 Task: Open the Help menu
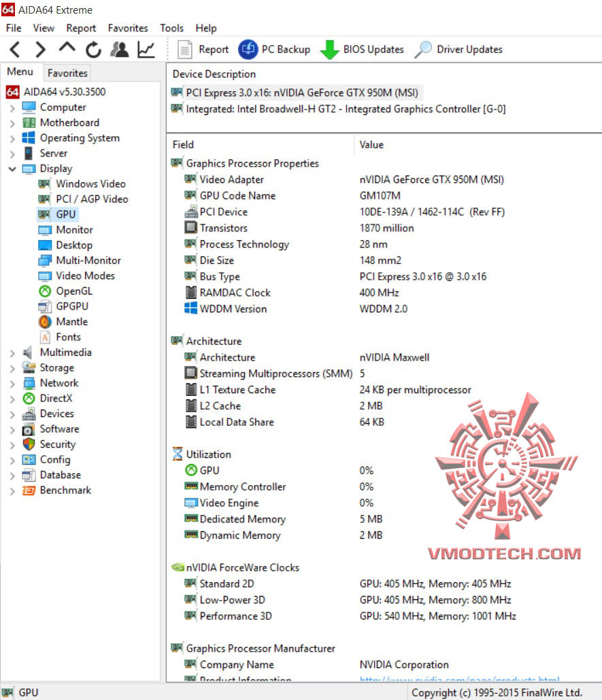pos(205,28)
